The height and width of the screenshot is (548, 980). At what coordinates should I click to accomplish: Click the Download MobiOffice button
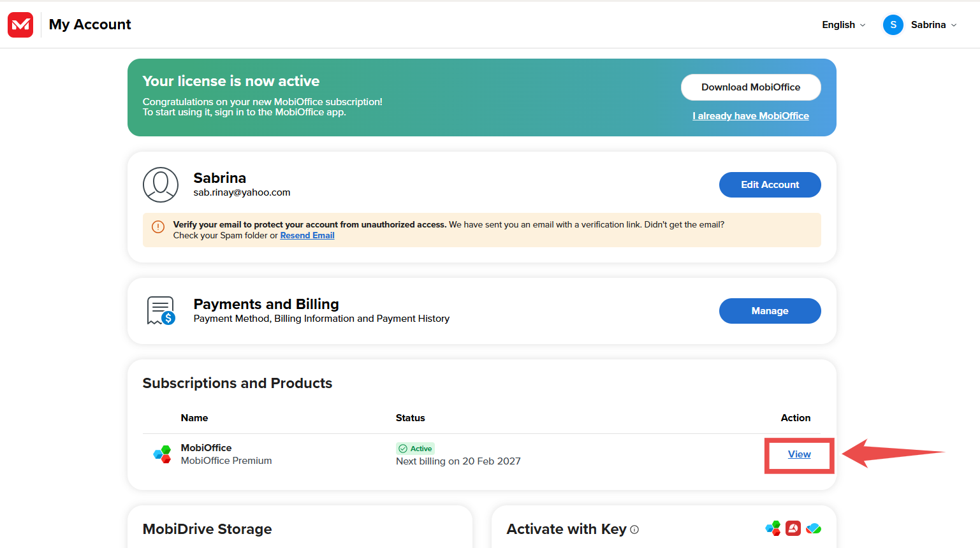pyautogui.click(x=750, y=87)
